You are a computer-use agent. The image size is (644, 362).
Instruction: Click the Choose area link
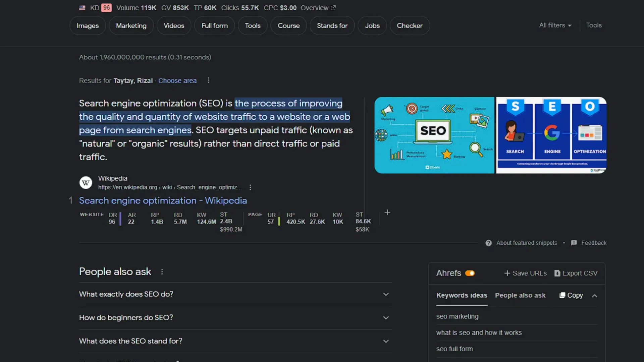pyautogui.click(x=177, y=81)
